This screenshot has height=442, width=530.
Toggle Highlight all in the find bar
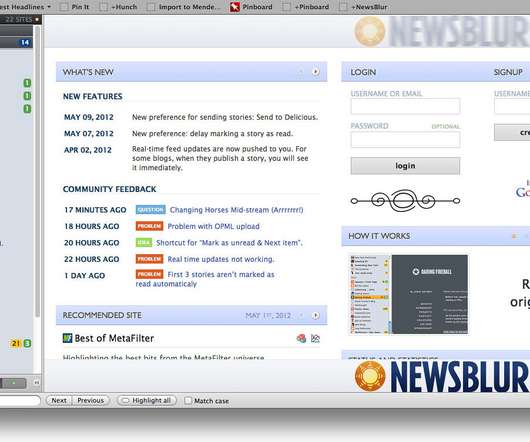pos(147,400)
